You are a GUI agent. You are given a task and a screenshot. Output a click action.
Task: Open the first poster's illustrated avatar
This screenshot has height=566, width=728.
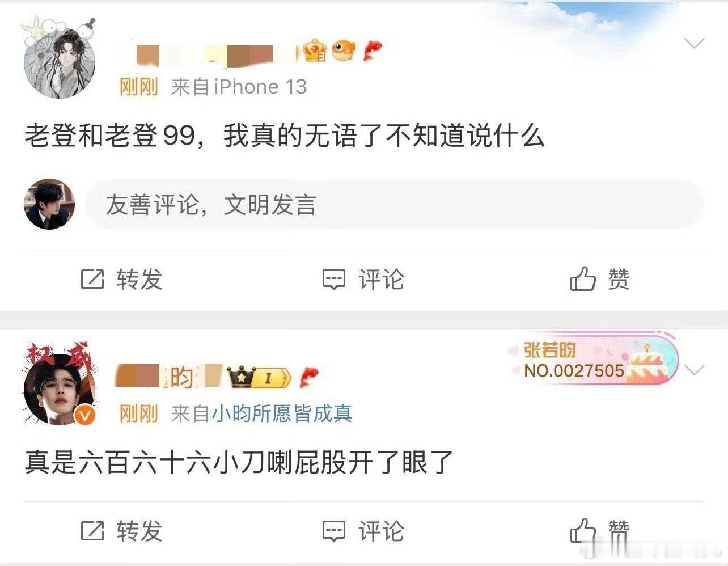click(x=59, y=60)
